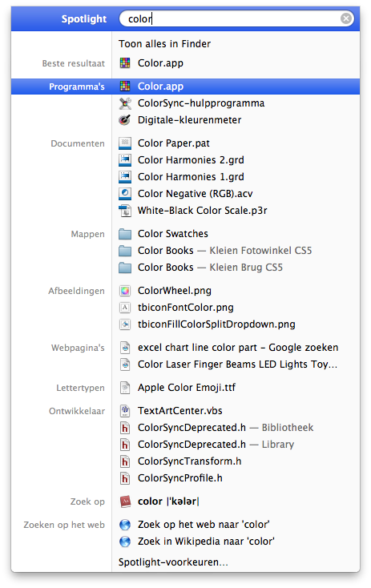The height and width of the screenshot is (588, 371).
Task: Click 'Color Books — Kleien Fotowinkel CS5' text
Action: (x=224, y=251)
